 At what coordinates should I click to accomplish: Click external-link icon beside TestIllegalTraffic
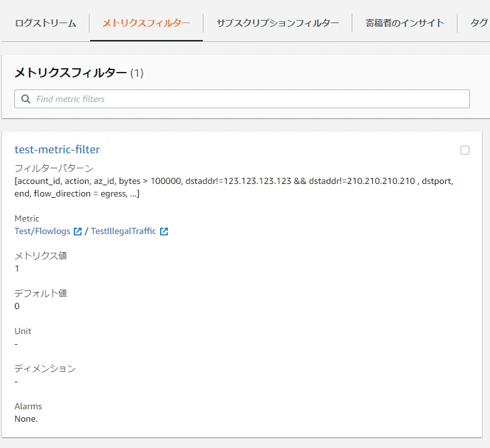coord(164,232)
